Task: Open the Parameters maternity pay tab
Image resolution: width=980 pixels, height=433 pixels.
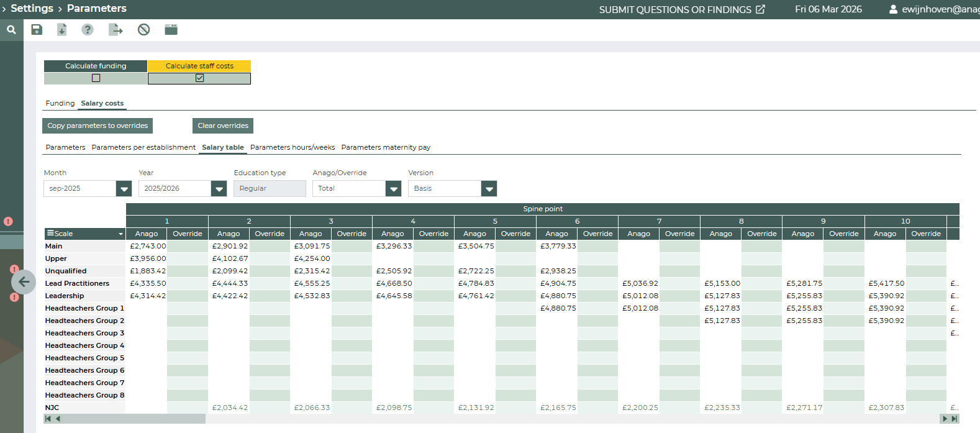Action: point(385,147)
